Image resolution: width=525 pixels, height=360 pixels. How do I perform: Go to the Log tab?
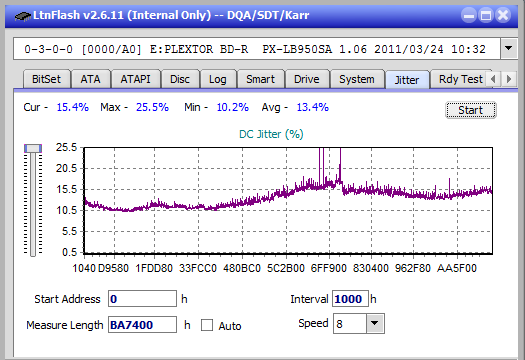(218, 79)
